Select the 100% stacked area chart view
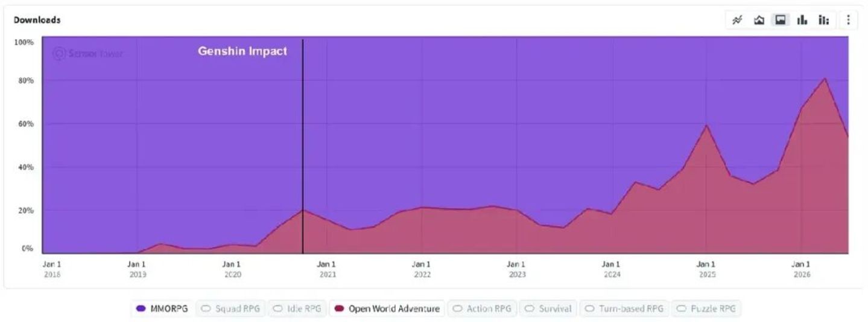Image resolution: width=868 pixels, height=322 pixels. tap(781, 20)
